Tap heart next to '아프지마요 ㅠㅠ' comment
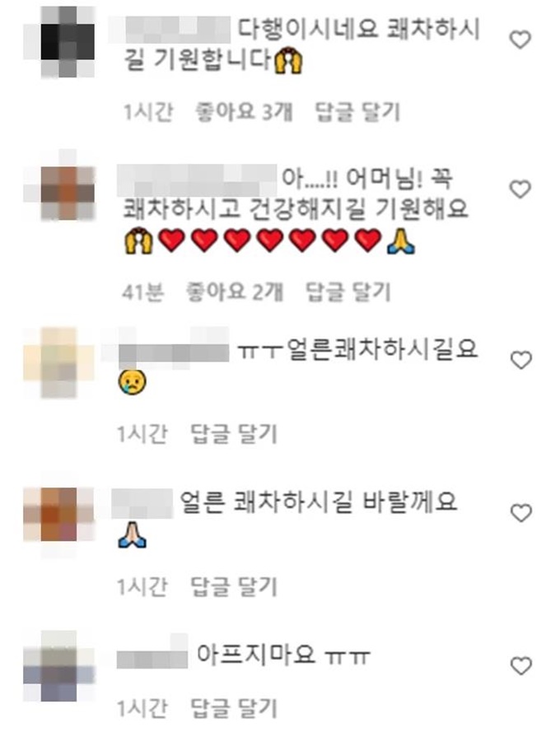Screen dimensions: 560x732 click(x=520, y=665)
